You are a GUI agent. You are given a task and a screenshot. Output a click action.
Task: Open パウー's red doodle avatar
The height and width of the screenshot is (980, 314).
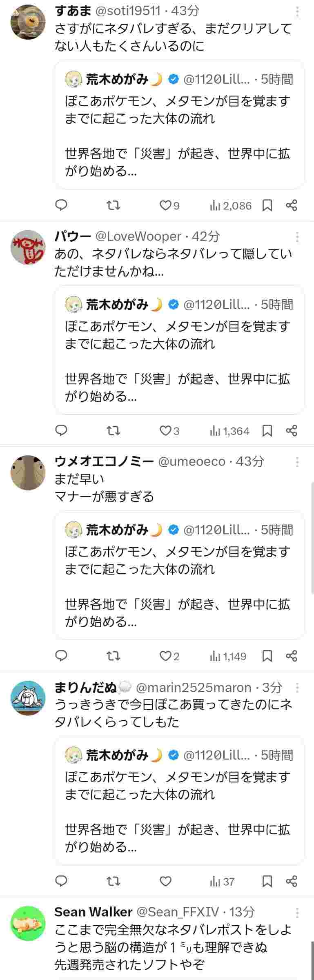click(27, 247)
